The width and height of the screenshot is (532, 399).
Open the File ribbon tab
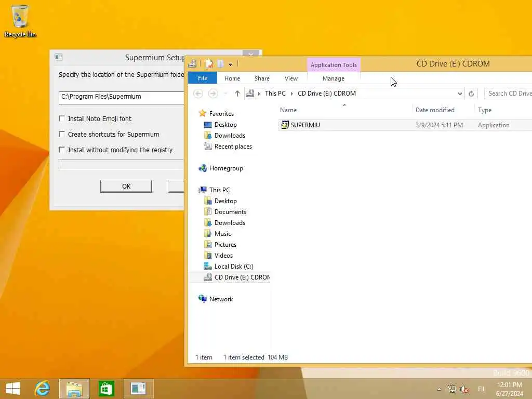(203, 78)
